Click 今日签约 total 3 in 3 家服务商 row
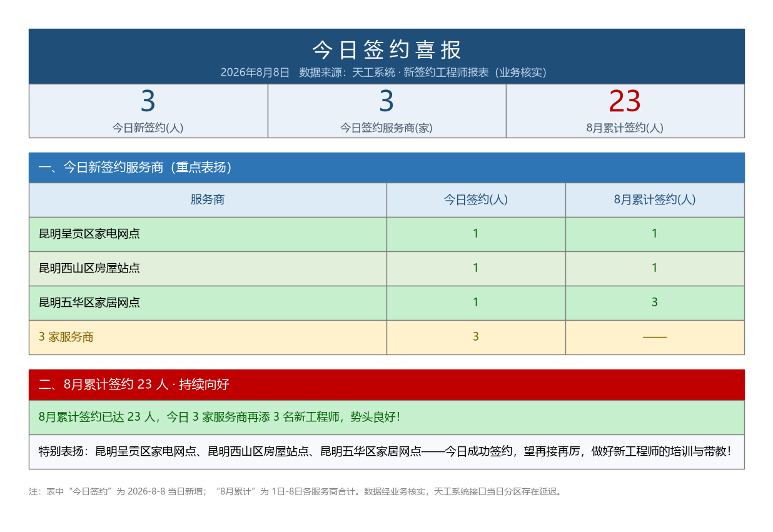This screenshot has height=532, width=773. (x=476, y=338)
